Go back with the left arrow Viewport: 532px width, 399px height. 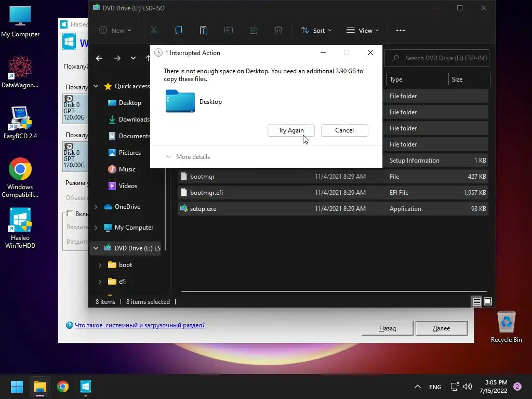pos(99,58)
